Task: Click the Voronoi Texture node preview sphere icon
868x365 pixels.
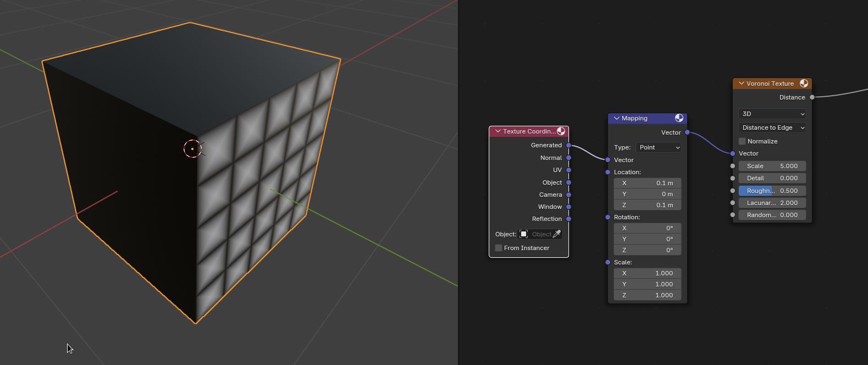Action: 804,84
